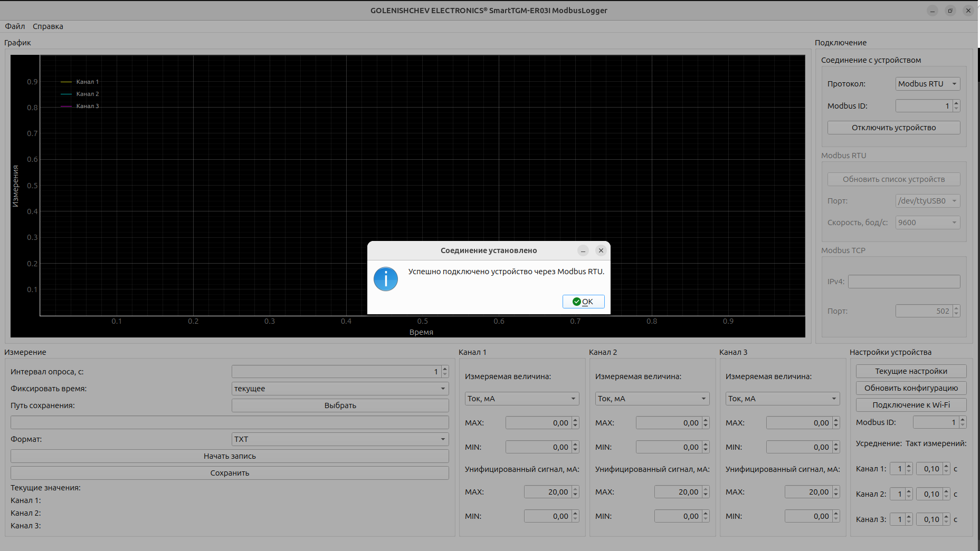Open 'Фиксировать время' dropdown
The height and width of the screenshot is (551, 980).
(x=340, y=389)
